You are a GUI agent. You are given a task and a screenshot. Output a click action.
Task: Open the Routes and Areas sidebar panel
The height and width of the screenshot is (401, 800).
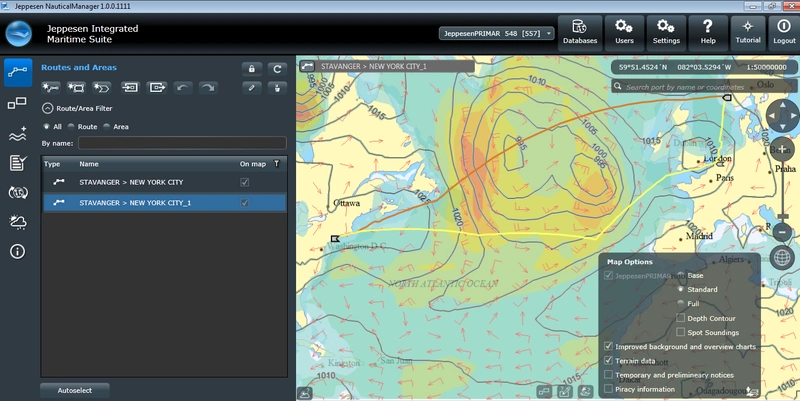[x=18, y=72]
